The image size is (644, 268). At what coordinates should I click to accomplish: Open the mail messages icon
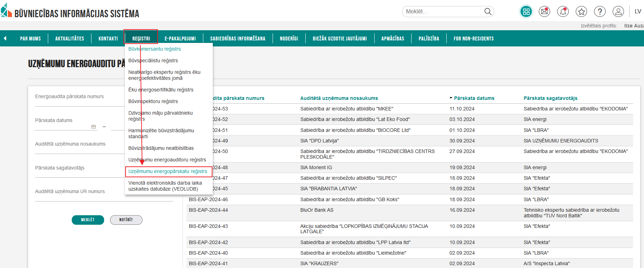coord(544,12)
